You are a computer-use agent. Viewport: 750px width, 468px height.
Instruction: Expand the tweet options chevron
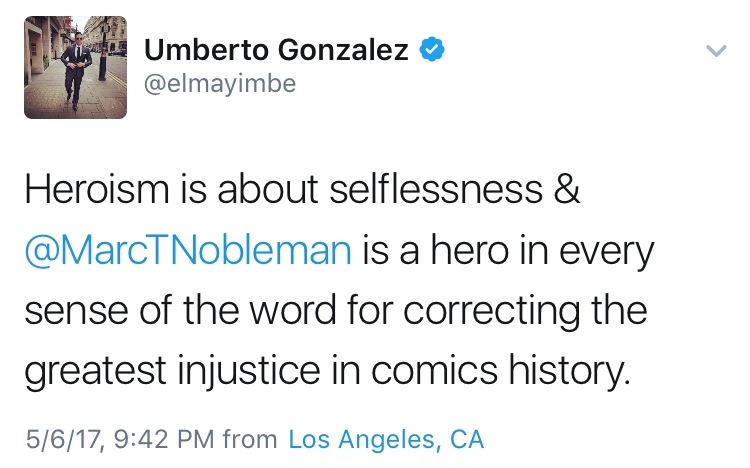715,50
